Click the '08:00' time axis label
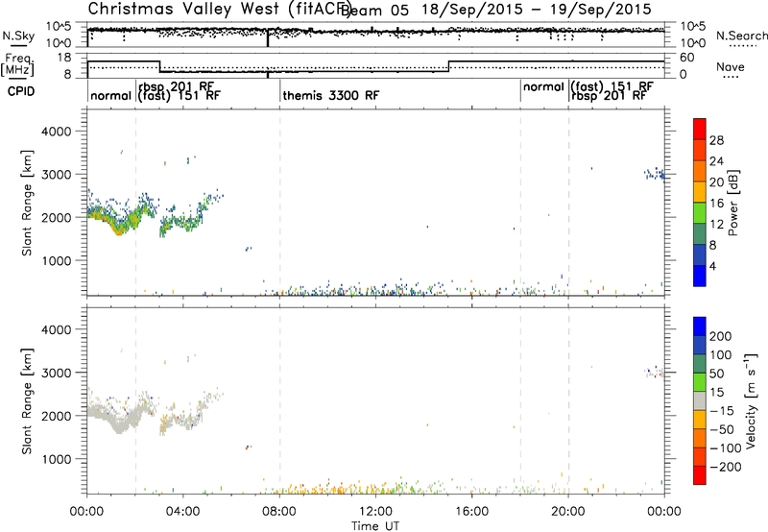The width and height of the screenshot is (768, 532). coord(279,512)
